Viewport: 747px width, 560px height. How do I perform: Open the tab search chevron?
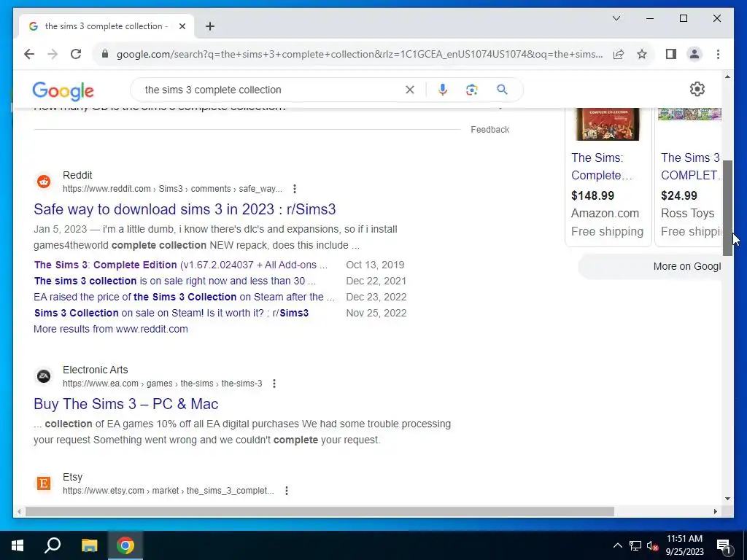click(616, 18)
